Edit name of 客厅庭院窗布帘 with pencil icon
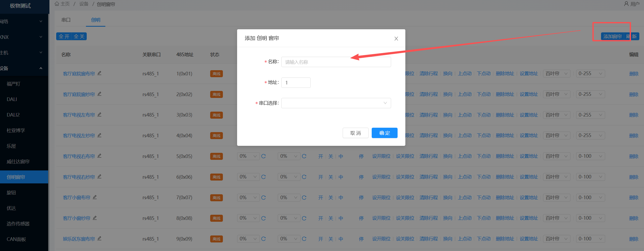The height and width of the screenshot is (251, 644). pyautogui.click(x=99, y=73)
